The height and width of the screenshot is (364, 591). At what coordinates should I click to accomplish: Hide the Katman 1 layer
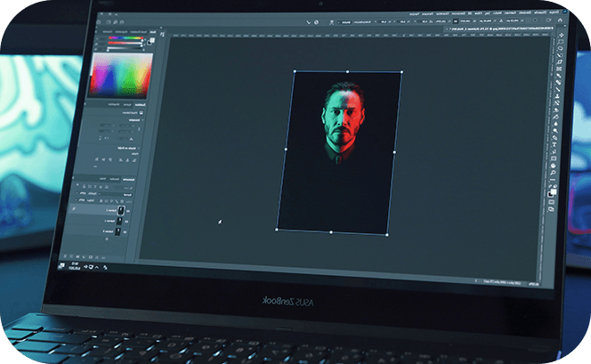click(126, 222)
